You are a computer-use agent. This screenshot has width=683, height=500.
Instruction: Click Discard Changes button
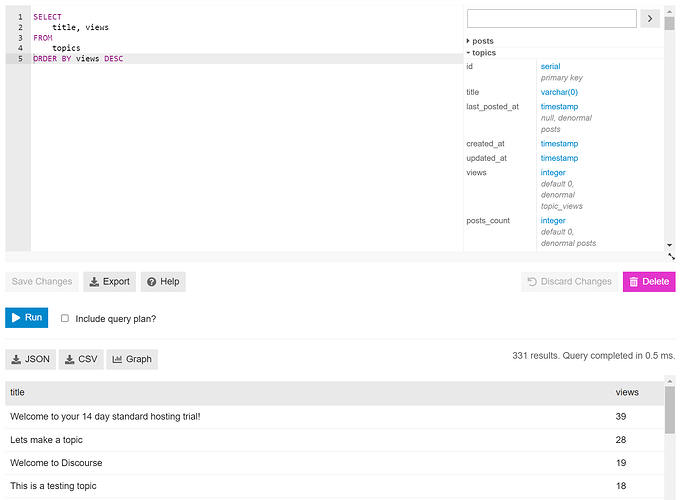click(x=569, y=282)
